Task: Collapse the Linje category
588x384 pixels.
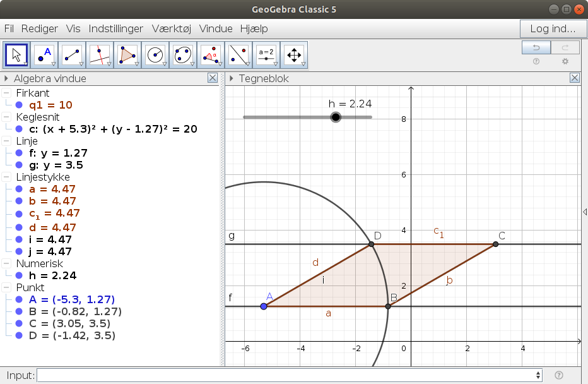Action: 6,141
